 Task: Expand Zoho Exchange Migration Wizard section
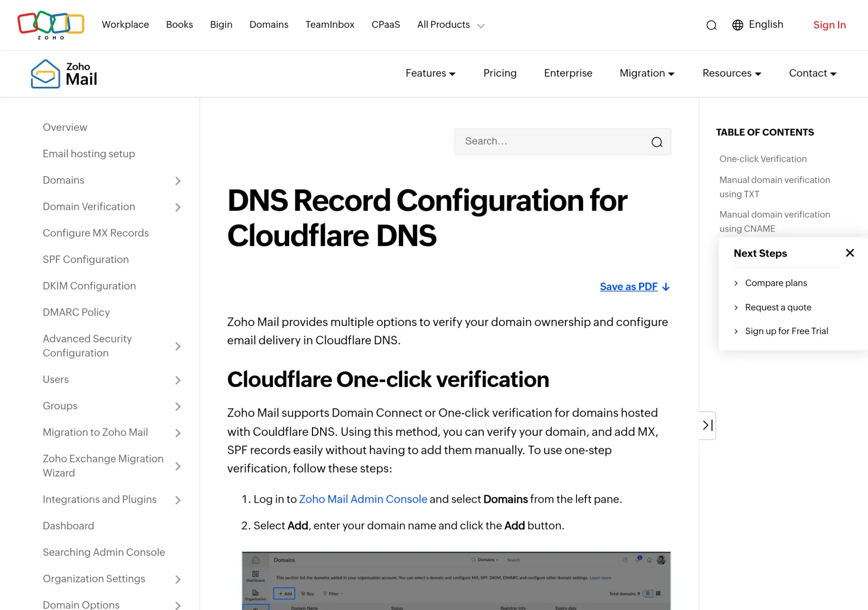(x=178, y=466)
